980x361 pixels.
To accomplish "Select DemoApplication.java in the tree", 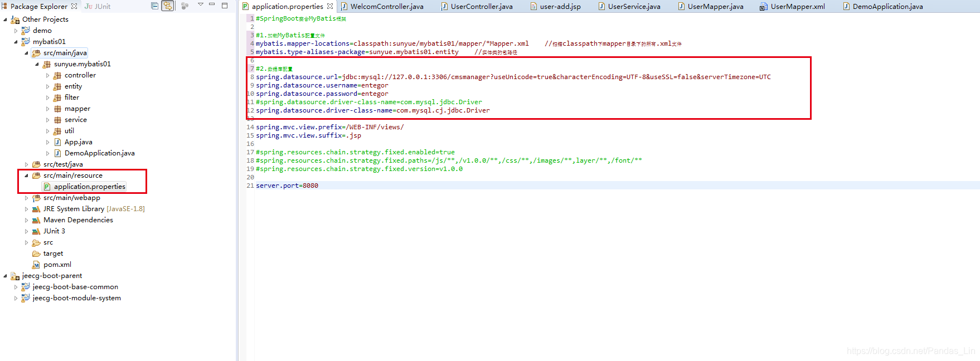I will point(99,153).
